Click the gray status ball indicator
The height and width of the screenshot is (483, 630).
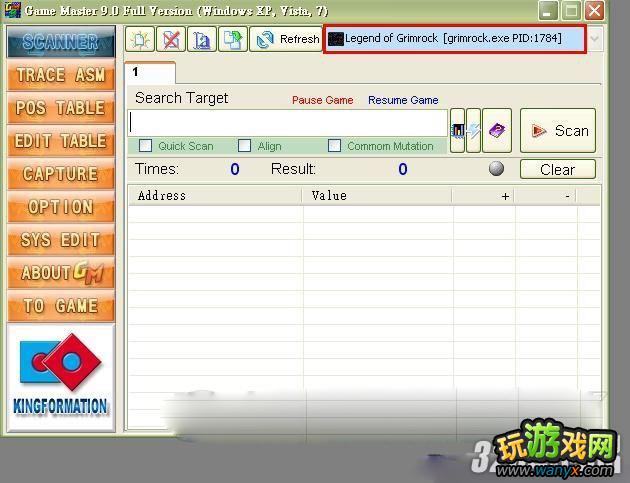point(496,168)
